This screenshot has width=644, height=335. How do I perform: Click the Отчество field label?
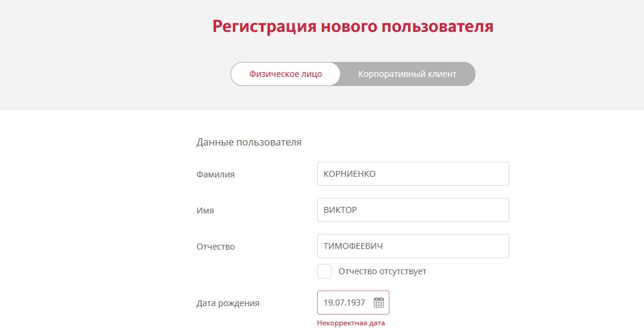(215, 247)
